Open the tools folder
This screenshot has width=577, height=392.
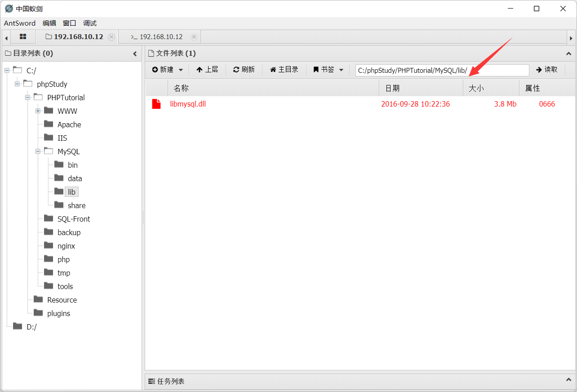coord(58,286)
